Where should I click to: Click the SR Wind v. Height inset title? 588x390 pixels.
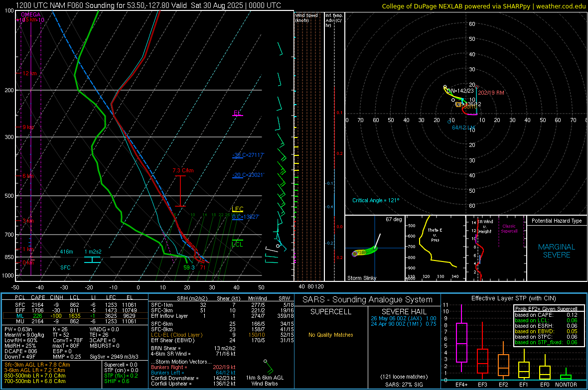(485, 227)
